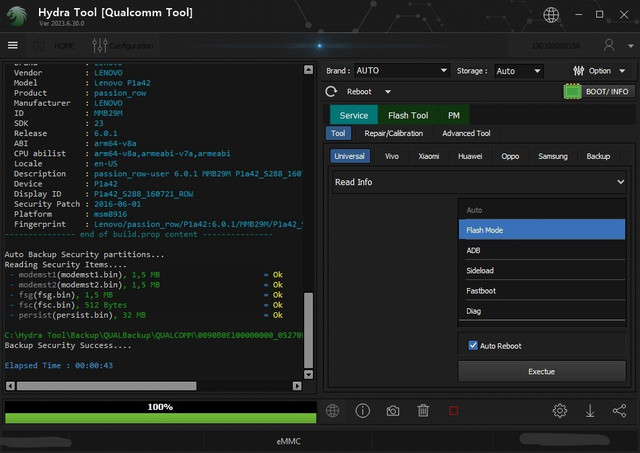Image resolution: width=640 pixels, height=453 pixels.
Task: Click the eMMC status bar entry
Action: [x=288, y=441]
